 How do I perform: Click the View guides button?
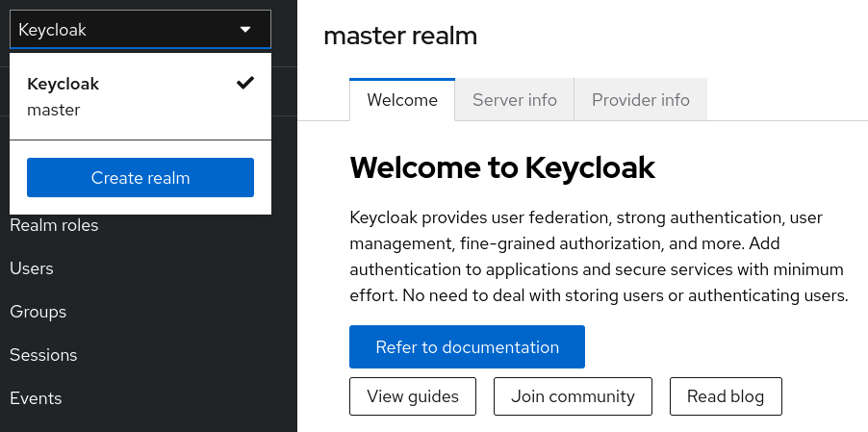(x=413, y=396)
